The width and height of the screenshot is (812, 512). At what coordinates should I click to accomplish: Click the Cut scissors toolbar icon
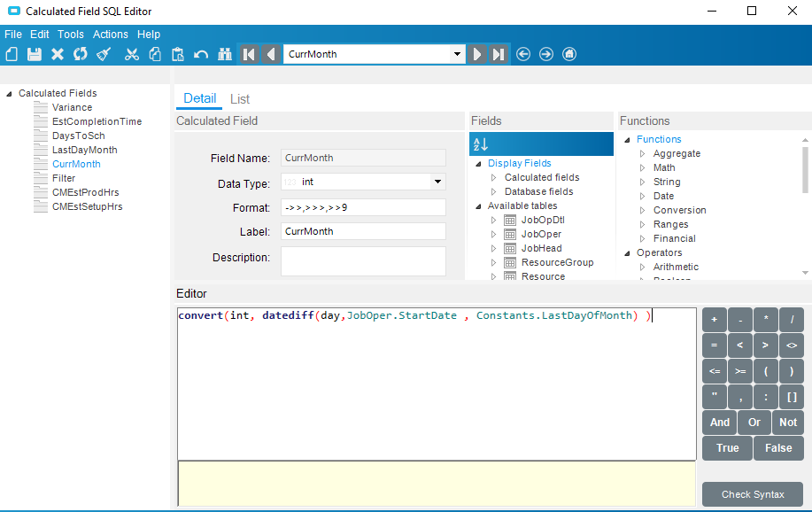pos(132,54)
